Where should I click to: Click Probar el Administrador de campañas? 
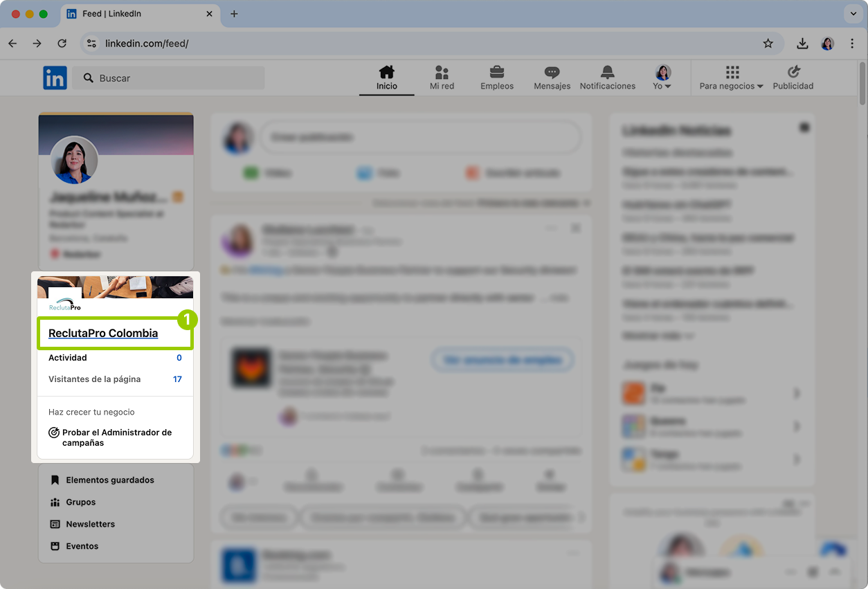[x=116, y=437]
